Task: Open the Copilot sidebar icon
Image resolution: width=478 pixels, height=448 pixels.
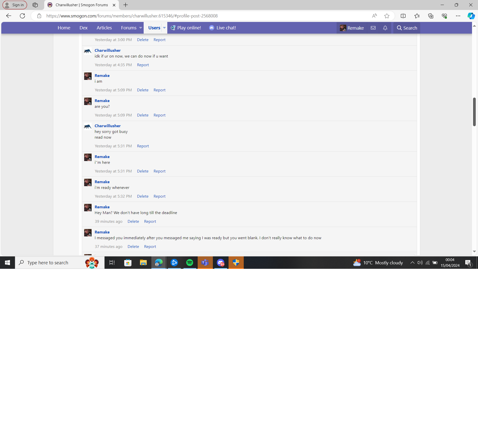Action: pyautogui.click(x=471, y=16)
